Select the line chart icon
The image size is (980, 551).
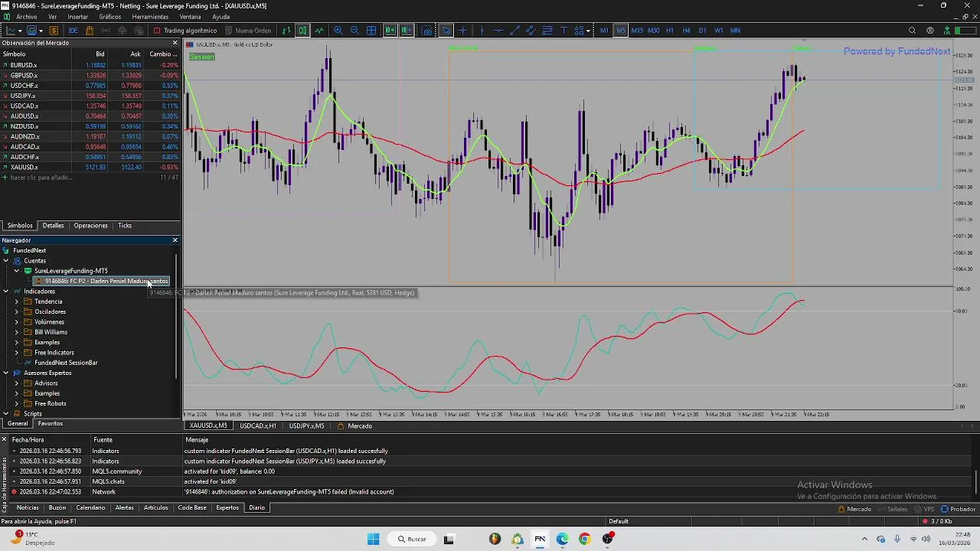click(x=319, y=31)
